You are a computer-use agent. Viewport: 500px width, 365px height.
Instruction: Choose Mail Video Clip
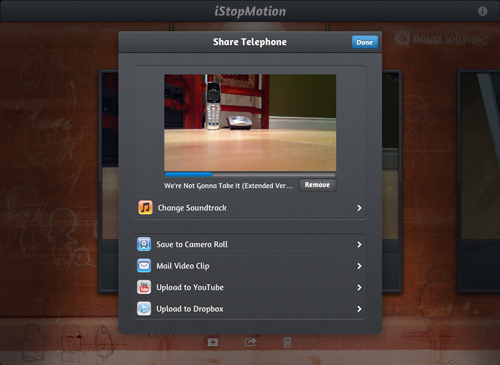coord(250,266)
